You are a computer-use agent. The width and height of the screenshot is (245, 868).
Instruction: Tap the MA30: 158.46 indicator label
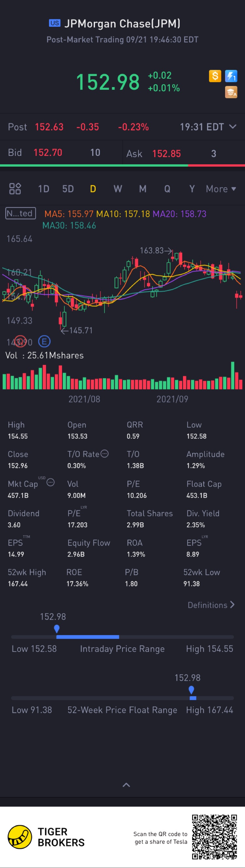tap(69, 225)
